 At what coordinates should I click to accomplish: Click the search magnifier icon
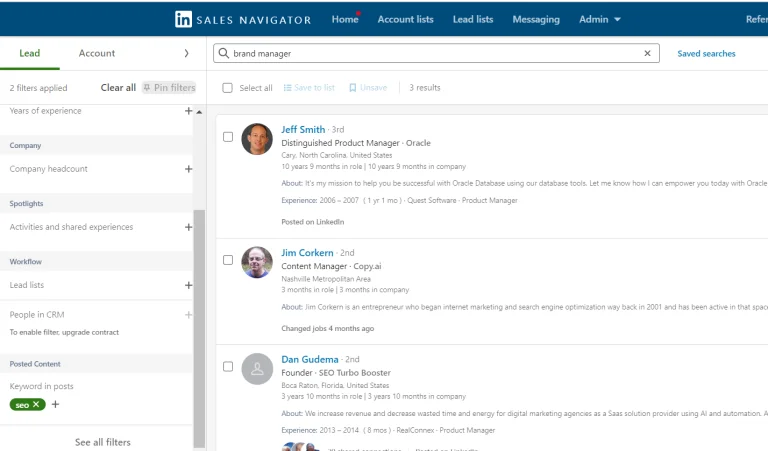pos(224,54)
